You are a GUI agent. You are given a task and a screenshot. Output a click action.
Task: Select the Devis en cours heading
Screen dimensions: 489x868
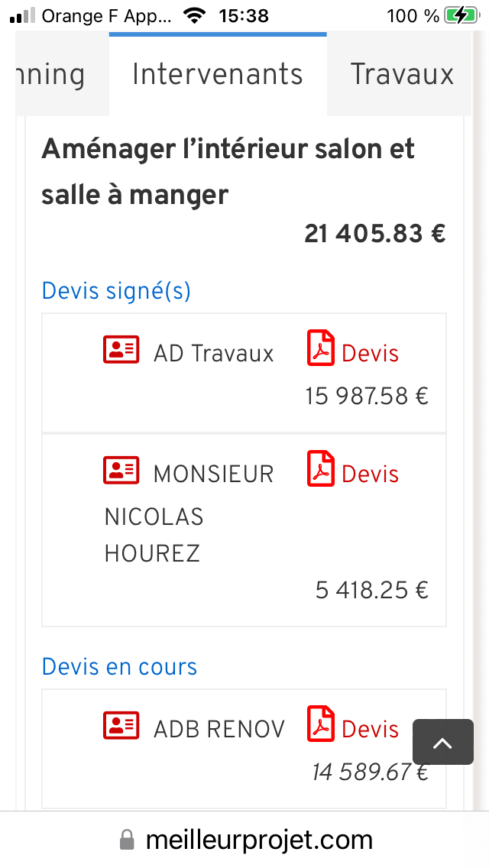(119, 667)
